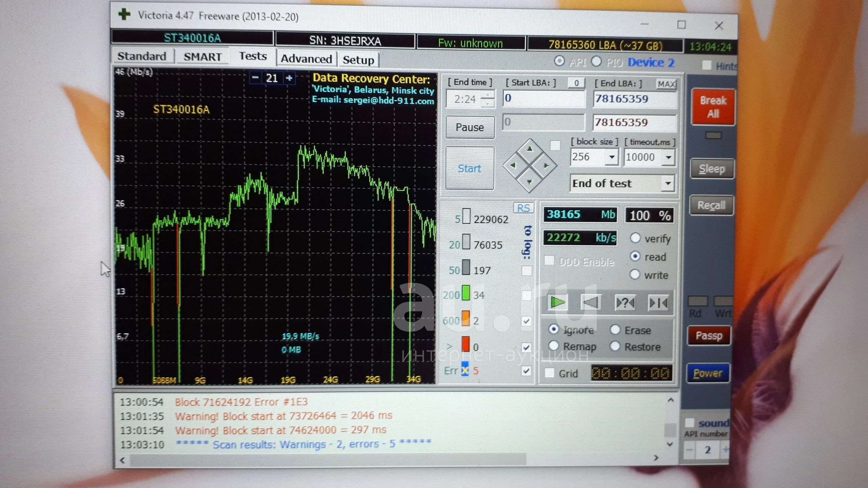The width and height of the screenshot is (868, 488).
Task: Click the End time spinner arrows
Action: point(488,100)
